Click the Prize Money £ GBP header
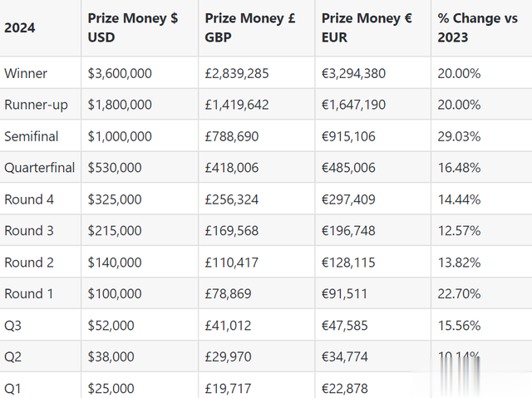 point(250,27)
